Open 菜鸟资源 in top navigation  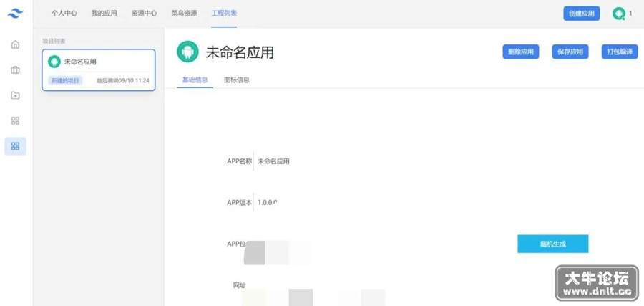tap(184, 13)
